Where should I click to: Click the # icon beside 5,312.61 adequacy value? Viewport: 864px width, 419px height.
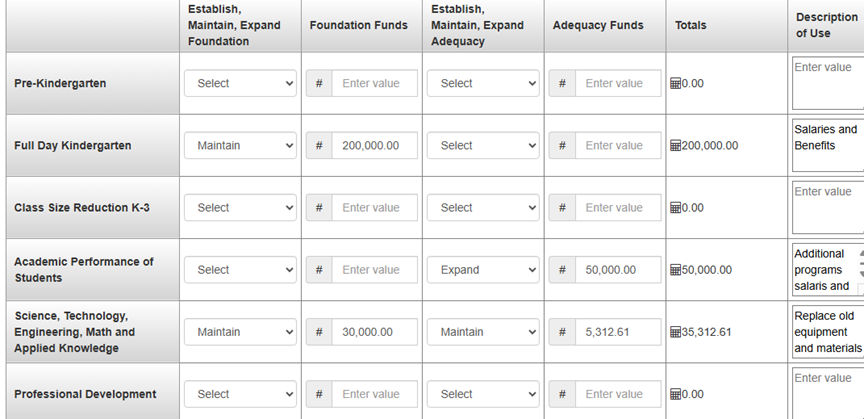(x=562, y=332)
